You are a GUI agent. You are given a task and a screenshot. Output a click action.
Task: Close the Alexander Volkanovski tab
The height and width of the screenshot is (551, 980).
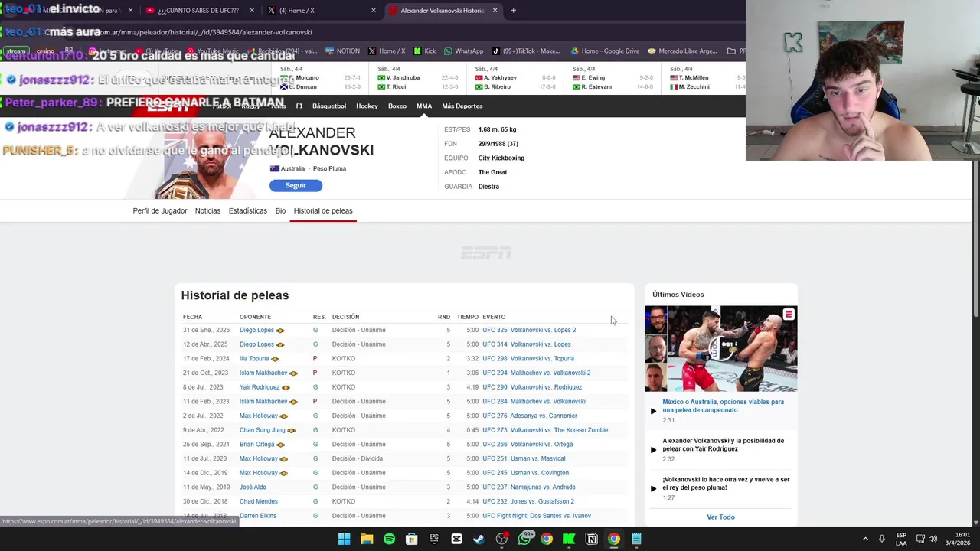[x=495, y=11]
